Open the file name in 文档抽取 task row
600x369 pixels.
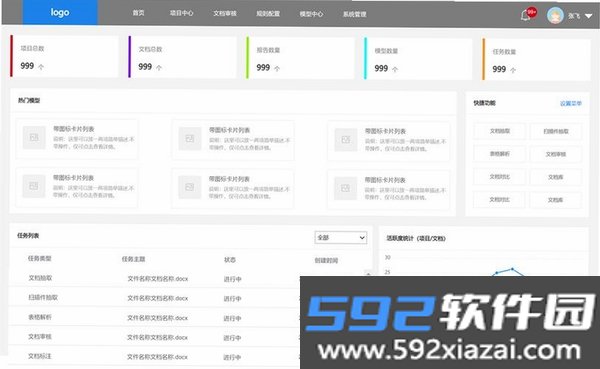pos(158,279)
